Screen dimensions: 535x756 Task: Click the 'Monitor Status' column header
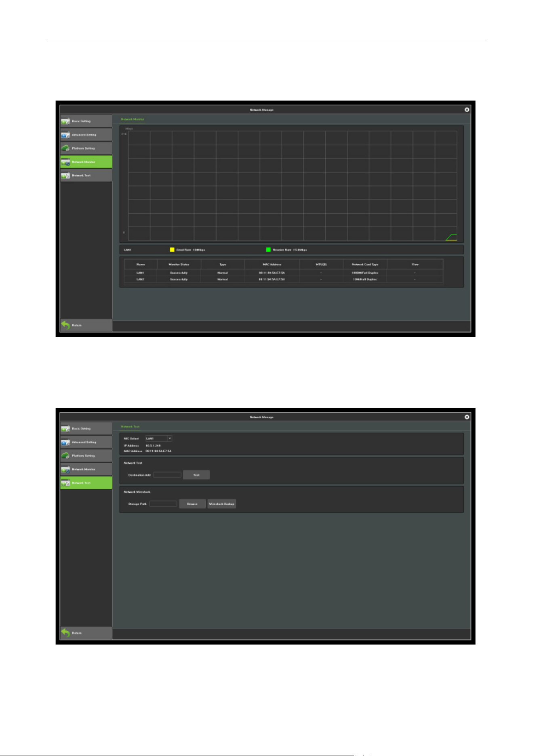[x=179, y=265]
